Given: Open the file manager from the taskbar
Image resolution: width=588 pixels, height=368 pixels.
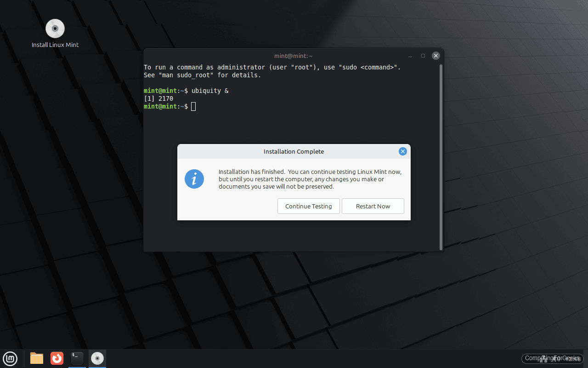Looking at the screenshot, I should (36, 358).
